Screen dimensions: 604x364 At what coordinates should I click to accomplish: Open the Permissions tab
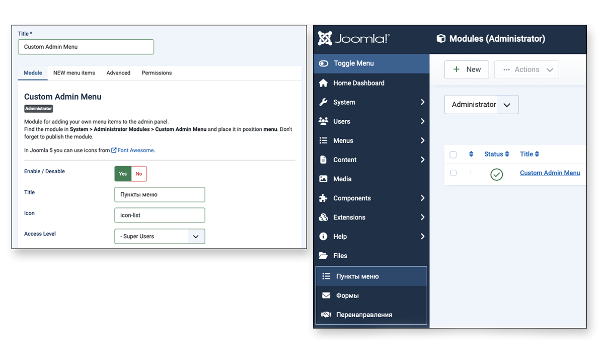(157, 73)
